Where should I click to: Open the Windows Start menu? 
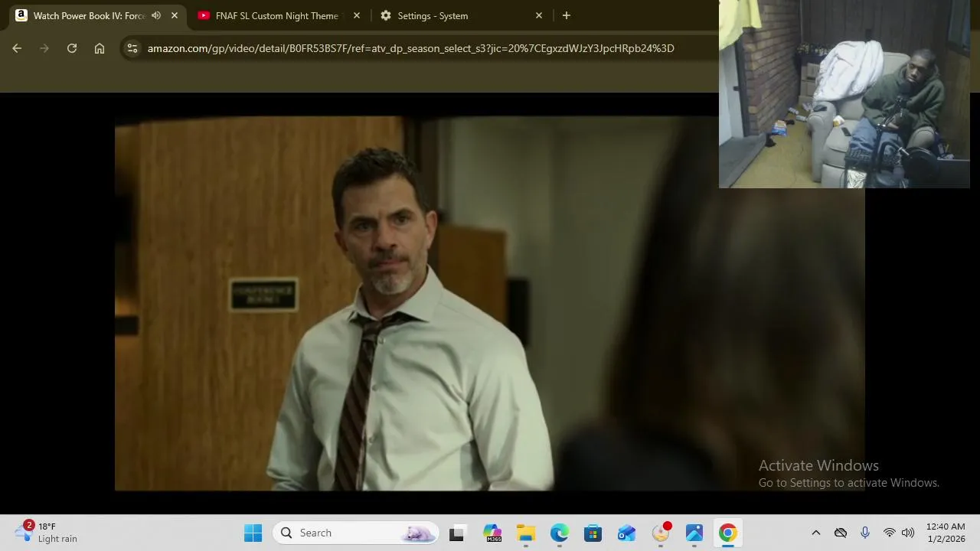[x=253, y=533]
